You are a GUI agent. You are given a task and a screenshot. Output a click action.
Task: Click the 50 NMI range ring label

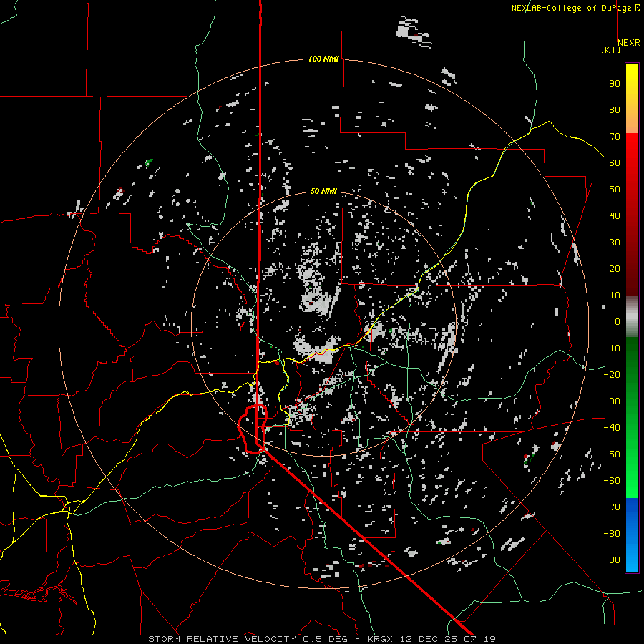coord(323,191)
